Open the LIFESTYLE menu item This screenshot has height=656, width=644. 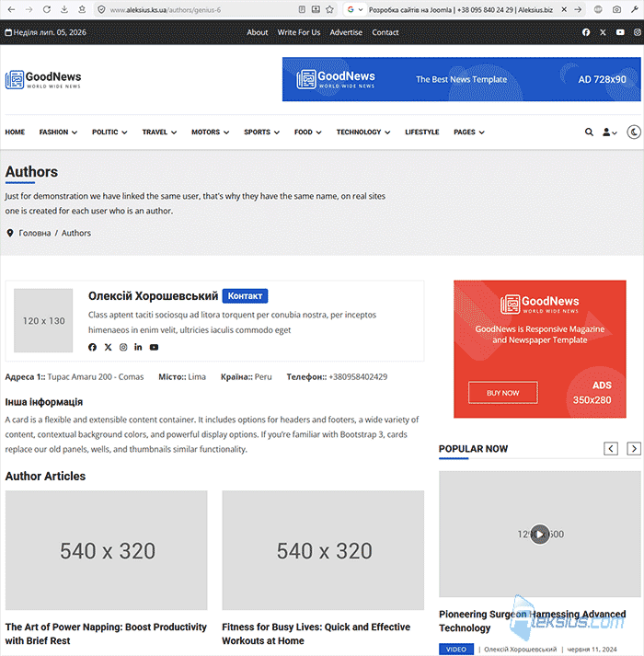point(421,132)
